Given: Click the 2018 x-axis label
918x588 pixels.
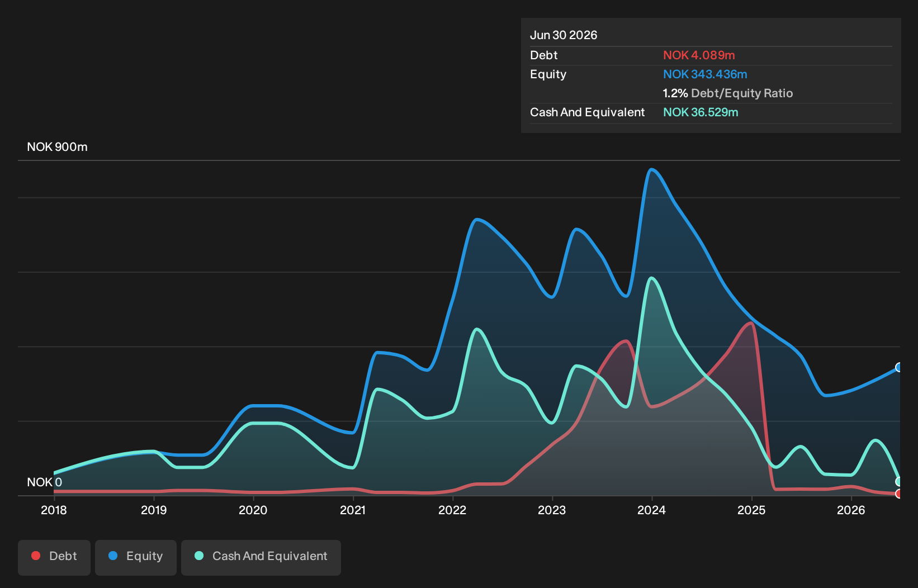Looking at the screenshot, I should pos(54,510).
